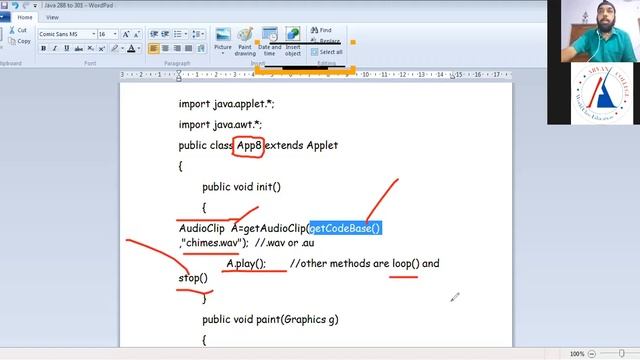Click the word App8 in class declaration

click(249, 145)
